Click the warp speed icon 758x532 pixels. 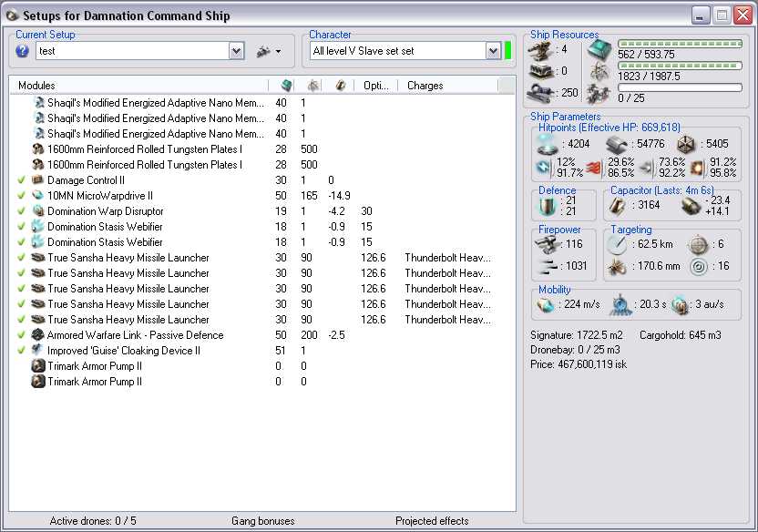(x=680, y=305)
